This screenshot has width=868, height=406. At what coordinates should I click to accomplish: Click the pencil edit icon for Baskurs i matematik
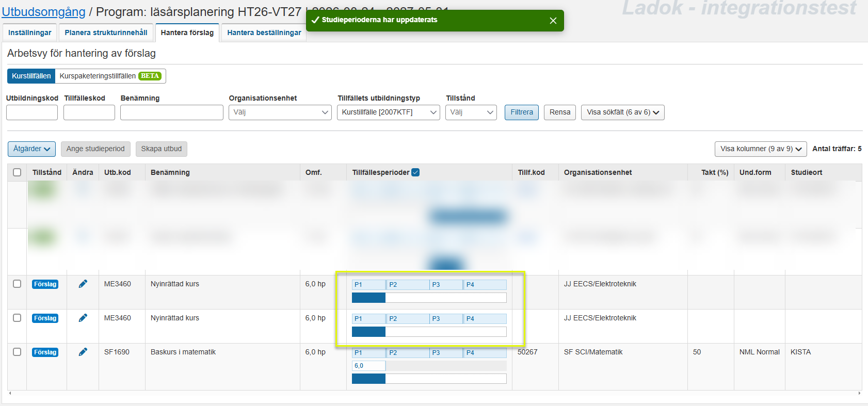tap(83, 352)
